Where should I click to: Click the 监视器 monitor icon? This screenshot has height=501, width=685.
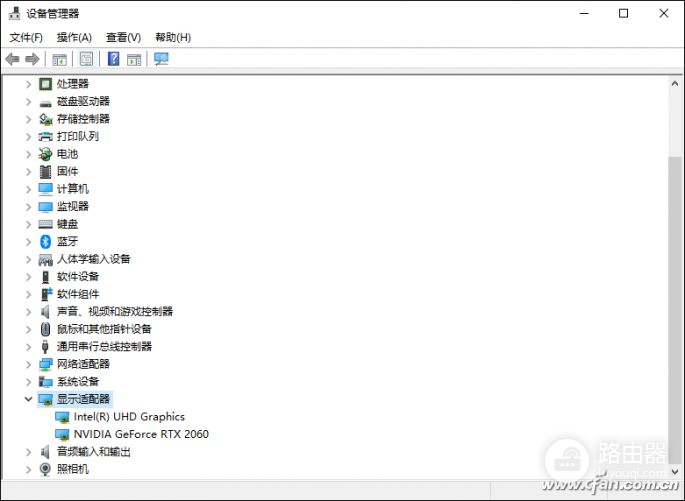45,207
